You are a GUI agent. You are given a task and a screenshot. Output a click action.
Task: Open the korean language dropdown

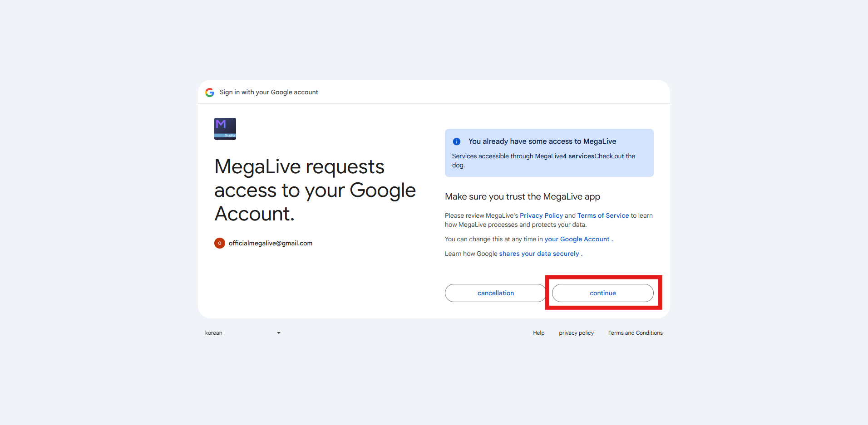point(243,333)
